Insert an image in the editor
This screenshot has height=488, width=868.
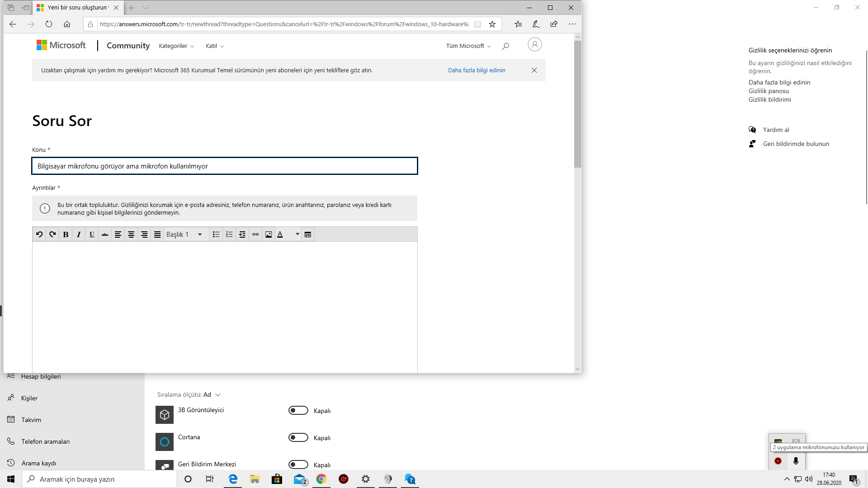pos(269,235)
